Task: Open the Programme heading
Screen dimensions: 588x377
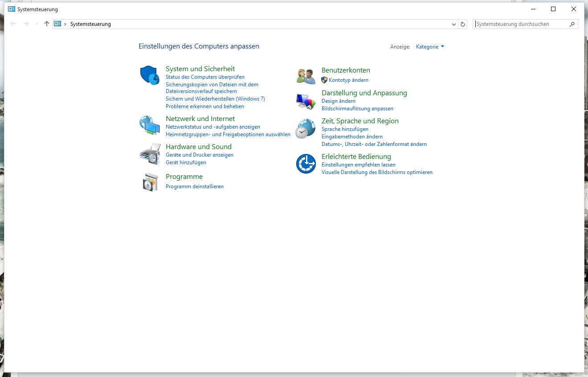Action: [x=184, y=177]
